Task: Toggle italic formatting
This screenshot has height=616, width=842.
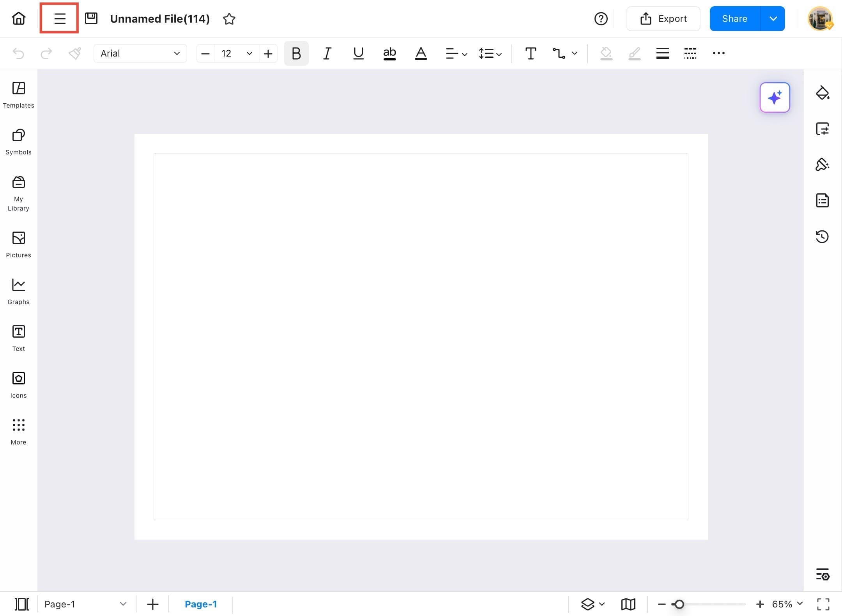Action: [x=327, y=53]
